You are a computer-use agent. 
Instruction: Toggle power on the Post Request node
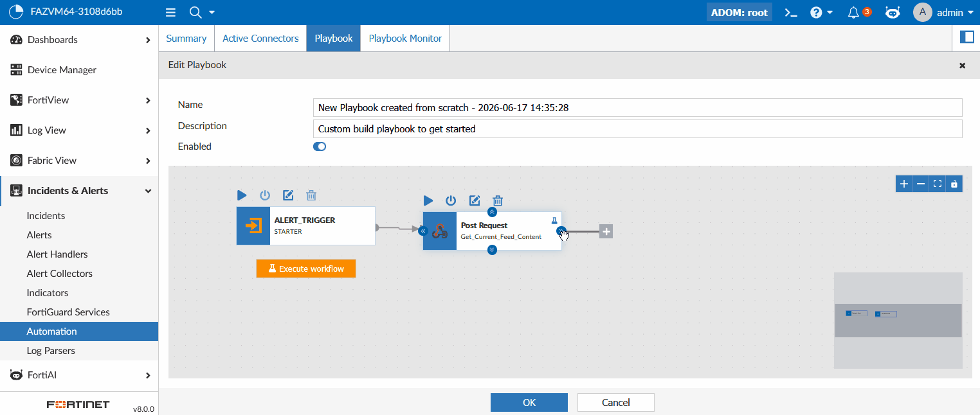coord(451,200)
